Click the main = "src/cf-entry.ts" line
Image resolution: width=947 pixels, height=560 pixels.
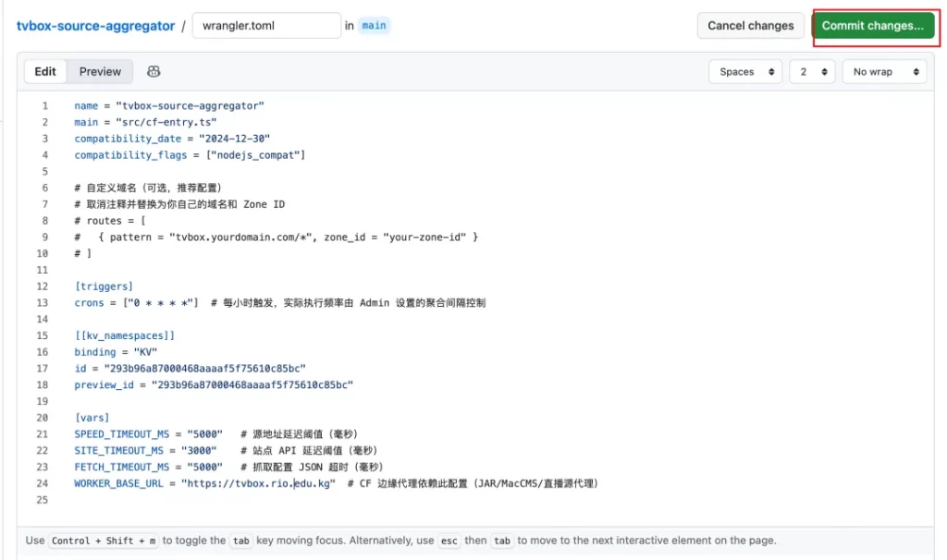pos(145,122)
